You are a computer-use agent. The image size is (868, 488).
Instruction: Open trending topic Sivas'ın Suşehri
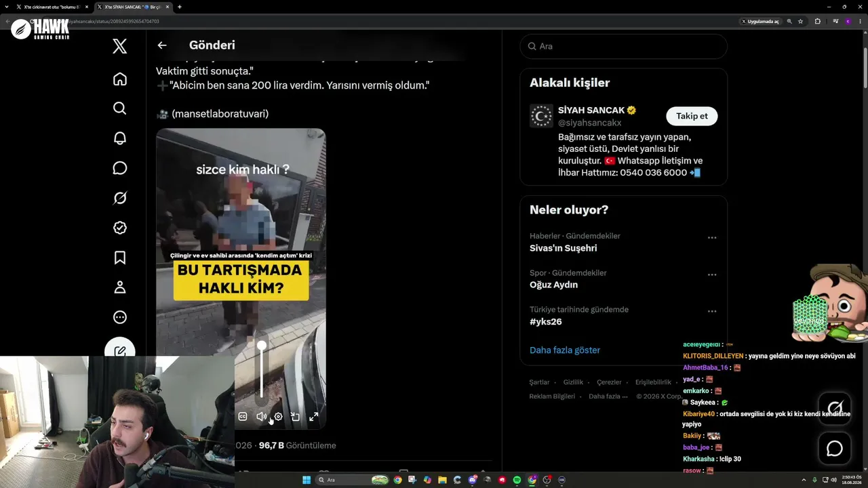[564, 248]
